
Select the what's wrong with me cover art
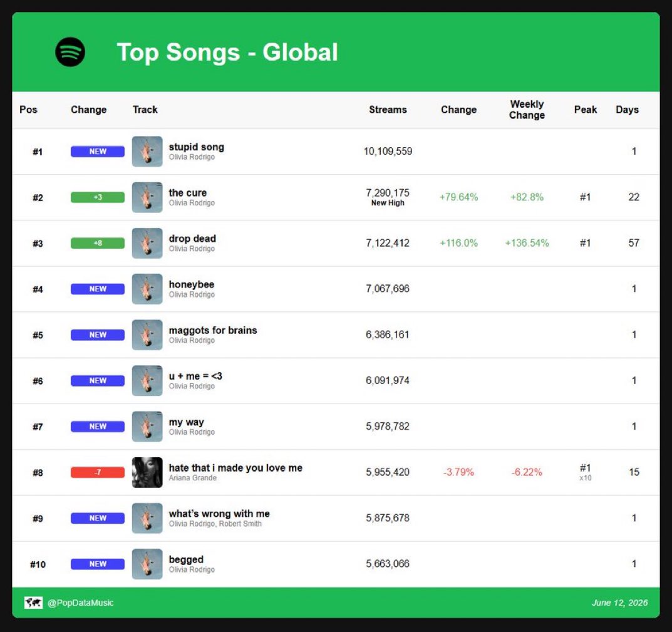(x=147, y=519)
